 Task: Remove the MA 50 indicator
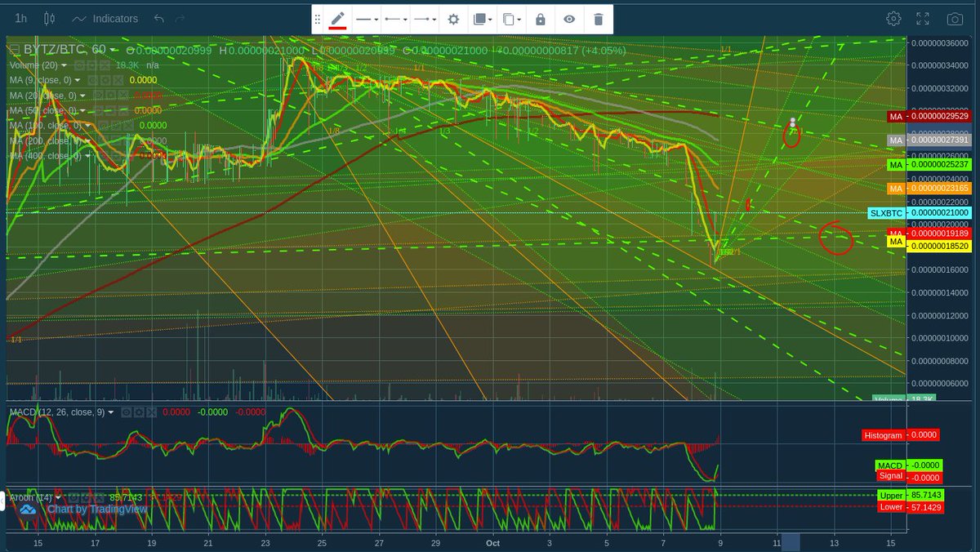tap(123, 110)
